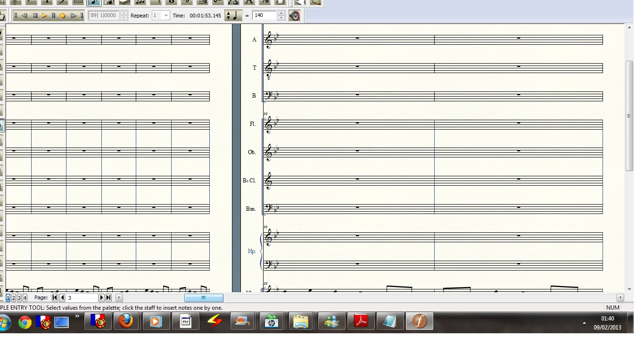Choose the Resize (%) tool

[265, 2]
